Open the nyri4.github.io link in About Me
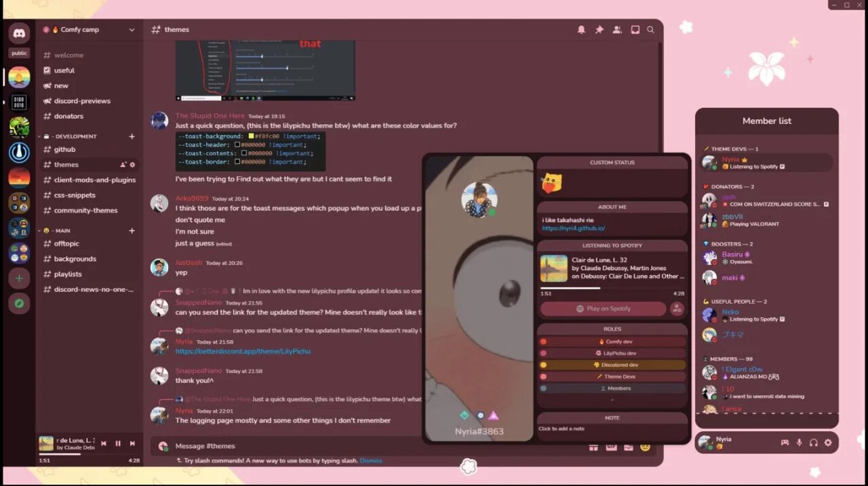The image size is (868, 486). pyautogui.click(x=573, y=228)
